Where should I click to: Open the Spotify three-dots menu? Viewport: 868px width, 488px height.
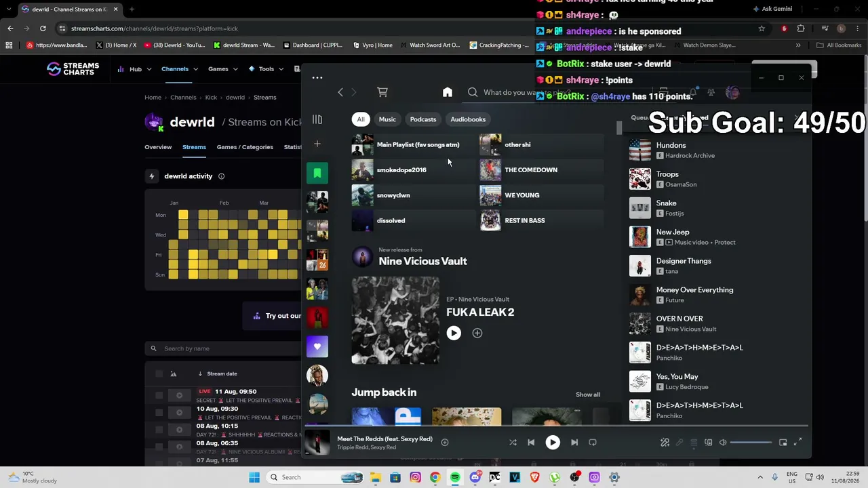(317, 78)
